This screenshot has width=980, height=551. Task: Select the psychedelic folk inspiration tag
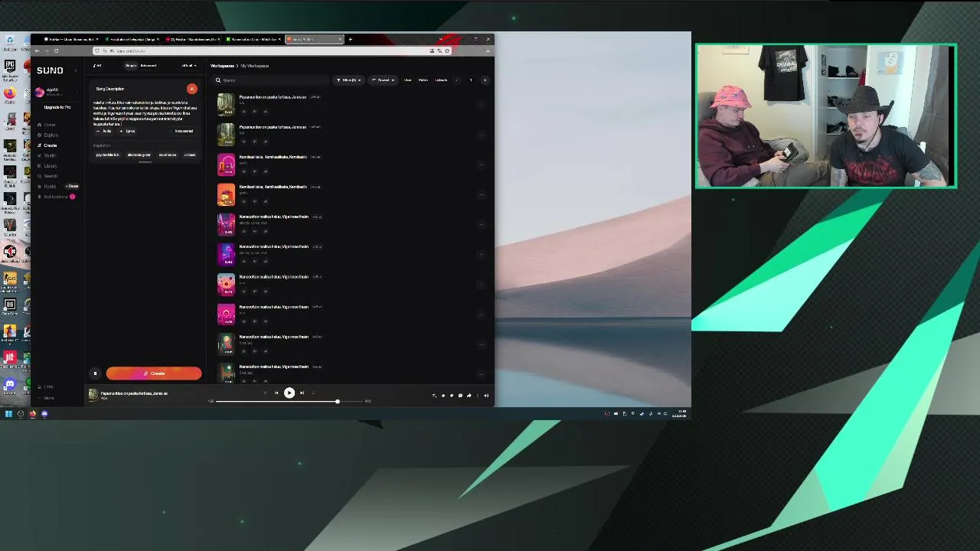(107, 155)
